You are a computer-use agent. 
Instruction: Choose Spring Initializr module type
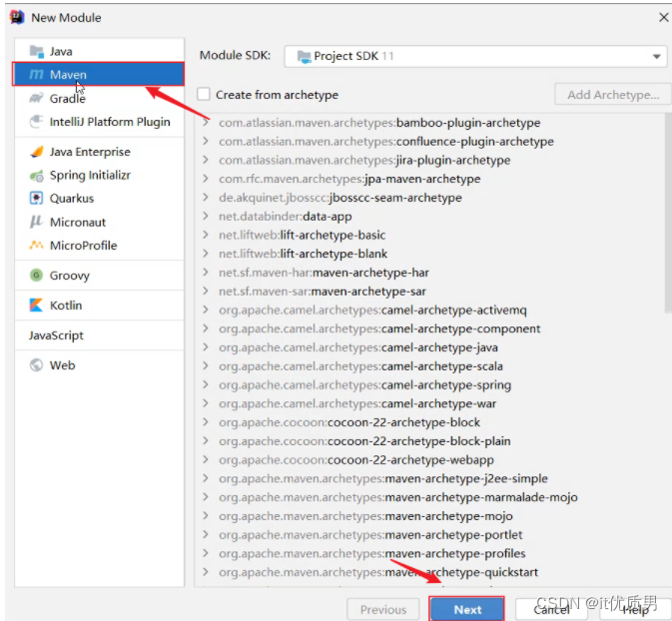coord(100,176)
